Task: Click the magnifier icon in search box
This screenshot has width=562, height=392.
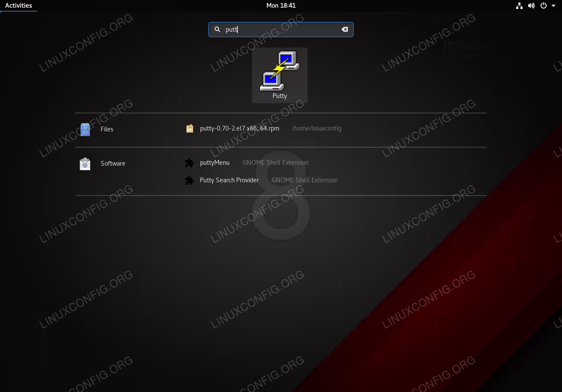Action: 217,30
